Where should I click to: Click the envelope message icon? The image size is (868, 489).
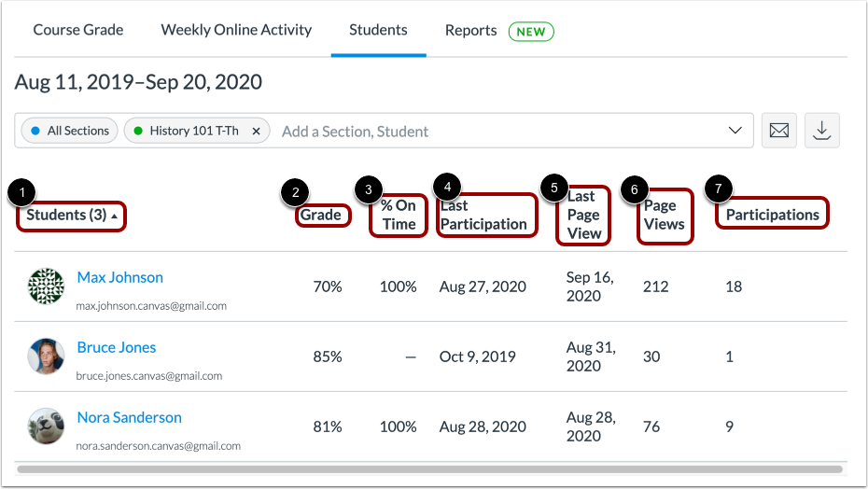[x=779, y=131]
